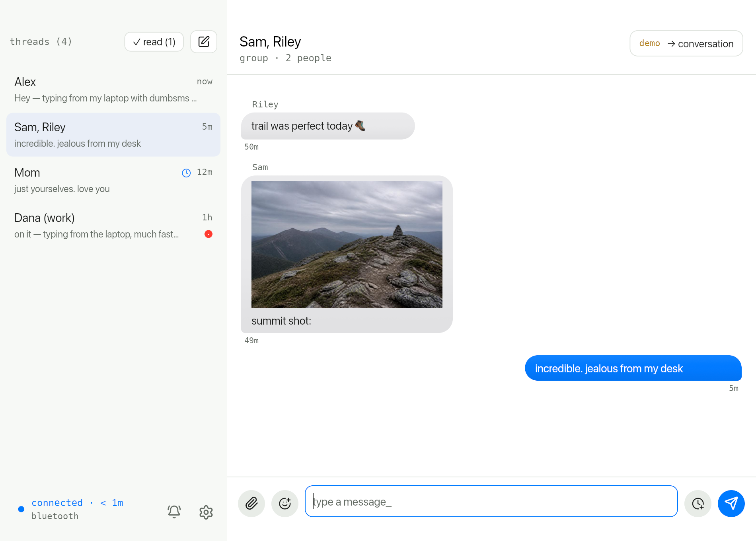Click the Sam sender name label
The image size is (756, 541).
pyautogui.click(x=260, y=167)
